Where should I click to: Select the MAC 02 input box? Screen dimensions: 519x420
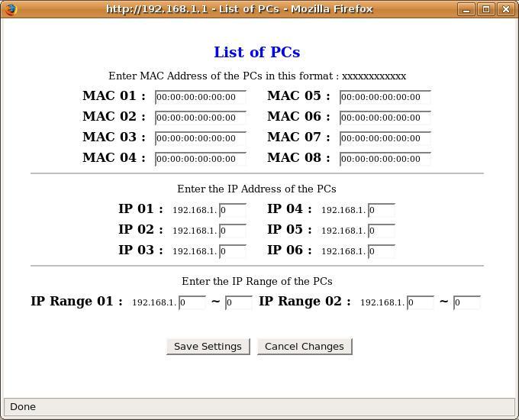coord(200,118)
